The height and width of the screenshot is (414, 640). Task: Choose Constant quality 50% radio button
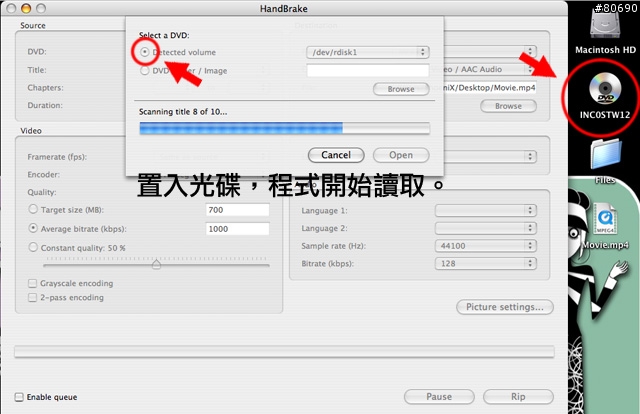pyautogui.click(x=33, y=247)
